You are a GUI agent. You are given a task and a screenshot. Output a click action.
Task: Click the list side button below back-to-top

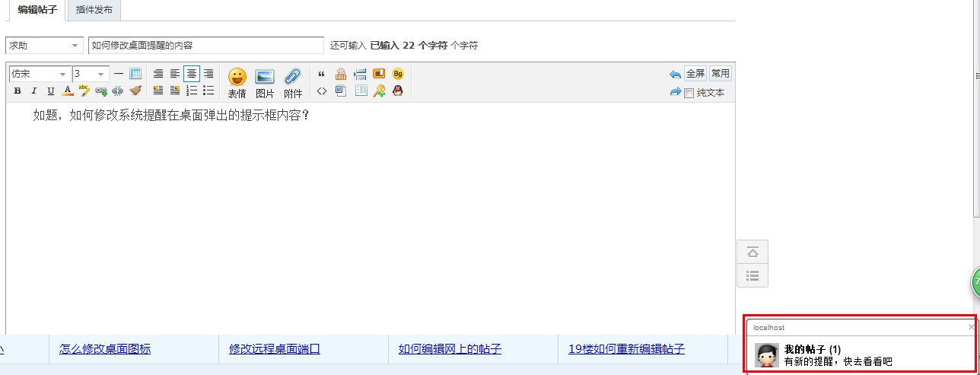click(752, 275)
